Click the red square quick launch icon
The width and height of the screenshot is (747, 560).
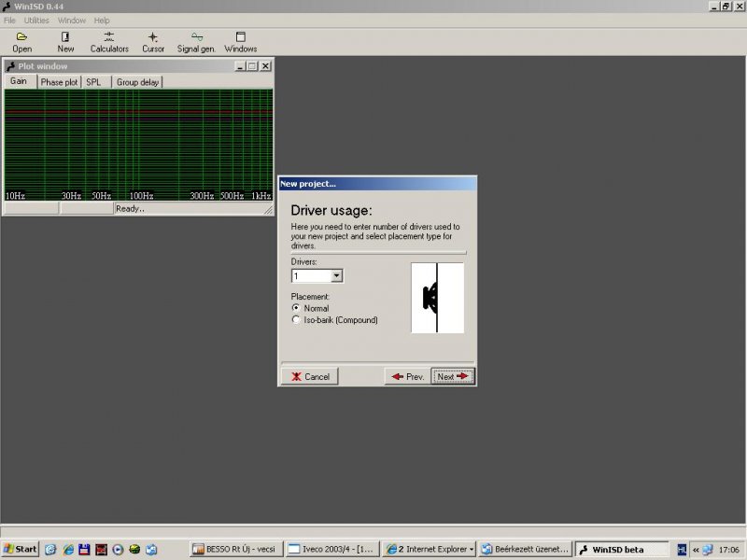101,550
